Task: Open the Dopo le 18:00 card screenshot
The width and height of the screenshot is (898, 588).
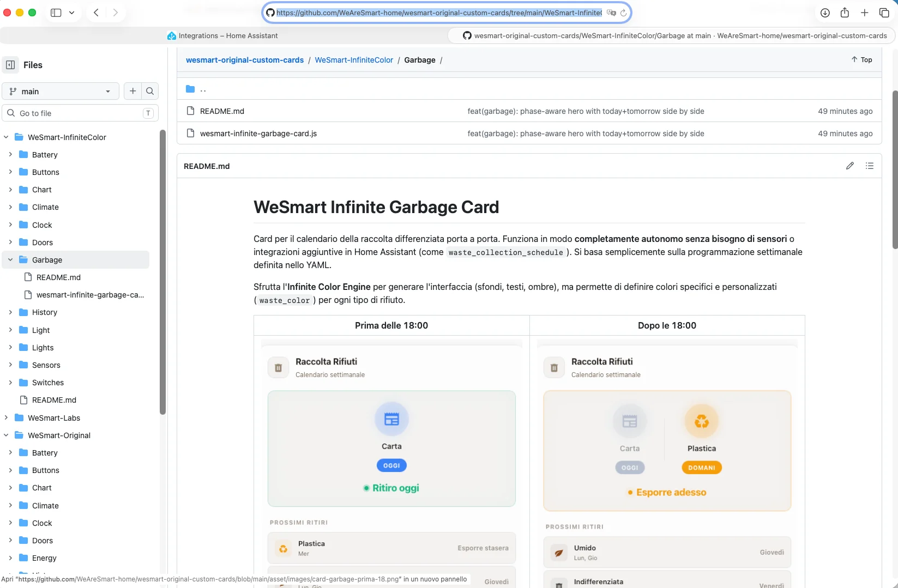Action: point(667,463)
